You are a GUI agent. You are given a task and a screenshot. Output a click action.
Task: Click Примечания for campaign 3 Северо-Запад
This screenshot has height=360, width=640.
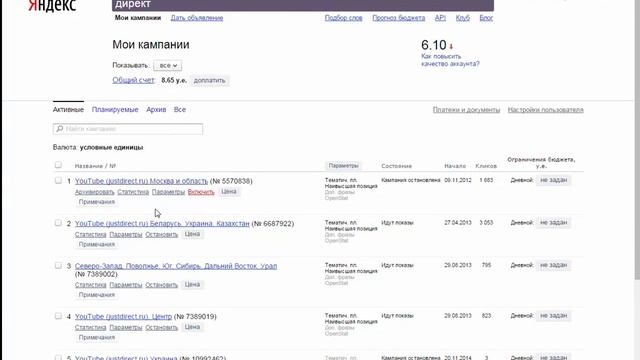point(97,295)
